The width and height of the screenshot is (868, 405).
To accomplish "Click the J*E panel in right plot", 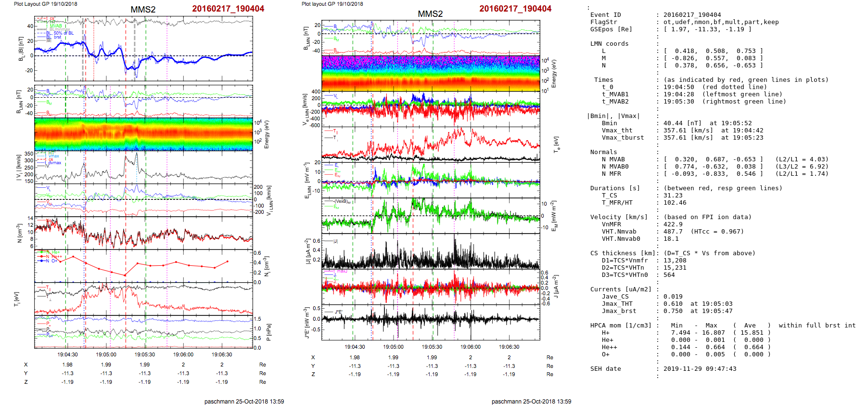I will tap(431, 322).
